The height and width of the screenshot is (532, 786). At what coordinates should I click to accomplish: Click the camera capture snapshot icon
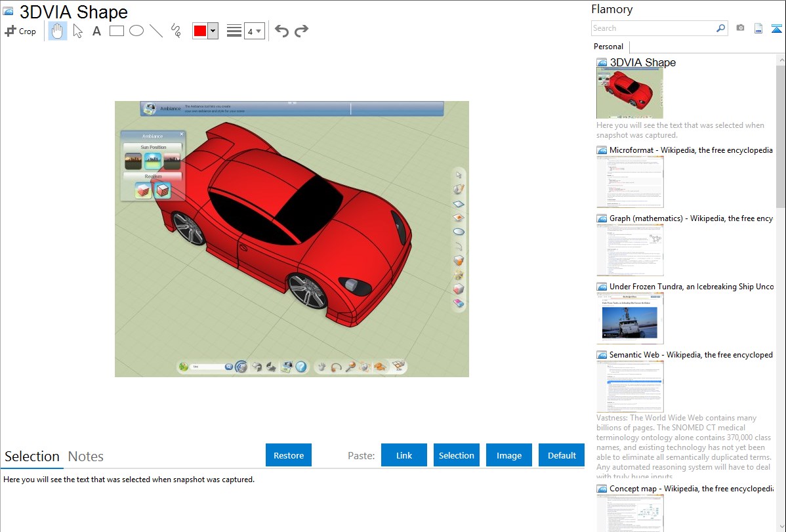740,28
